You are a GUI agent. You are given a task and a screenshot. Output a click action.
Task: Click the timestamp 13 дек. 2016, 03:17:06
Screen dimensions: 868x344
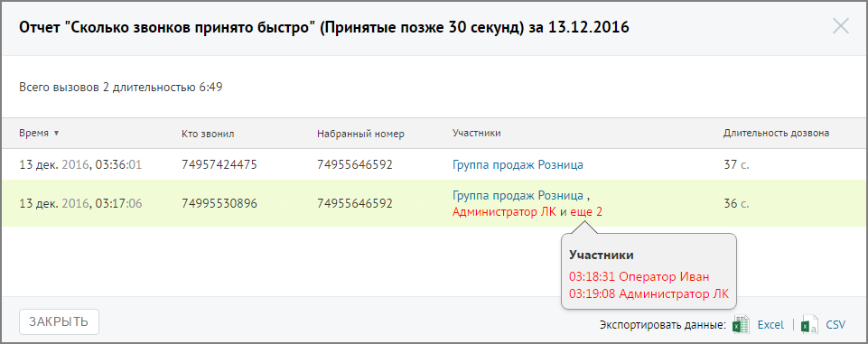point(80,203)
